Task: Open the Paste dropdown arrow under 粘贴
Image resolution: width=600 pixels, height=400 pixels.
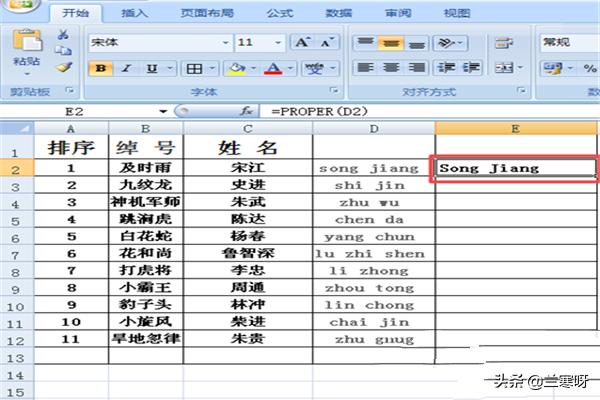Action: point(27,73)
